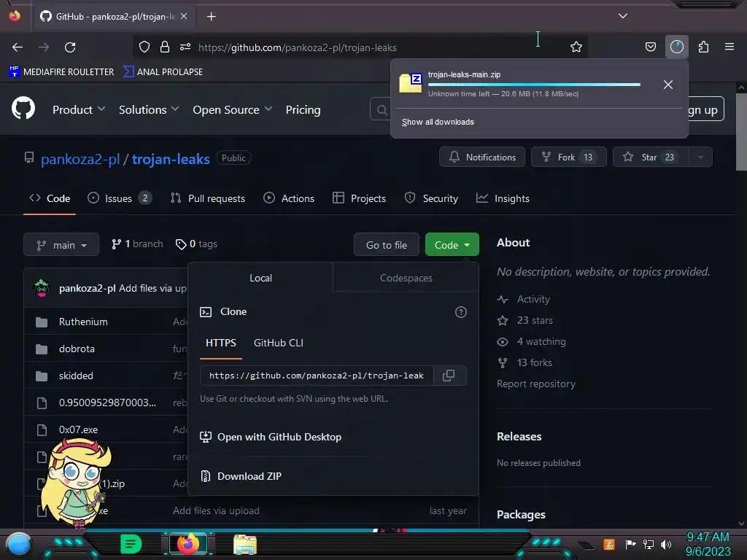Select the Codespaces tab
The width and height of the screenshot is (747, 560).
(406, 278)
